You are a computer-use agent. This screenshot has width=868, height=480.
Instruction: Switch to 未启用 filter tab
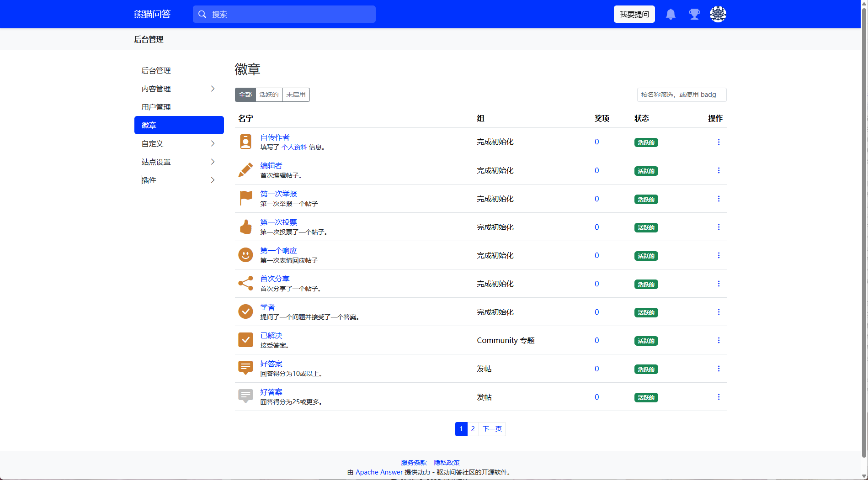click(296, 95)
